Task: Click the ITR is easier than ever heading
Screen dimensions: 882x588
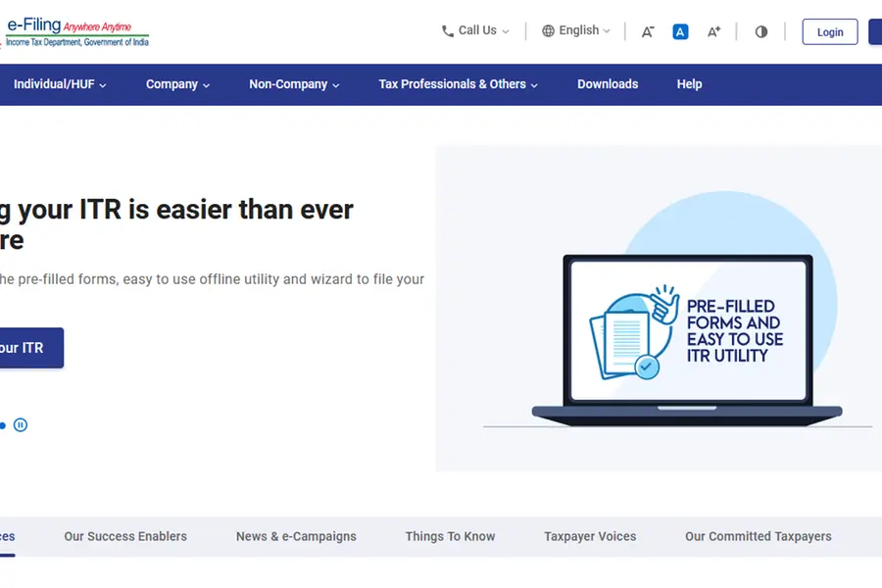Action: pyautogui.click(x=176, y=224)
